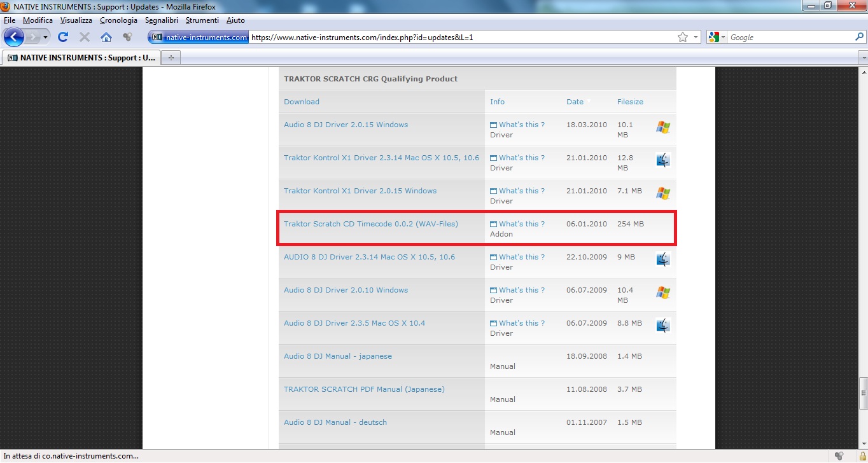The width and height of the screenshot is (868, 463).
Task: Download Audio 8 DJ Manual - japanese
Action: (338, 356)
